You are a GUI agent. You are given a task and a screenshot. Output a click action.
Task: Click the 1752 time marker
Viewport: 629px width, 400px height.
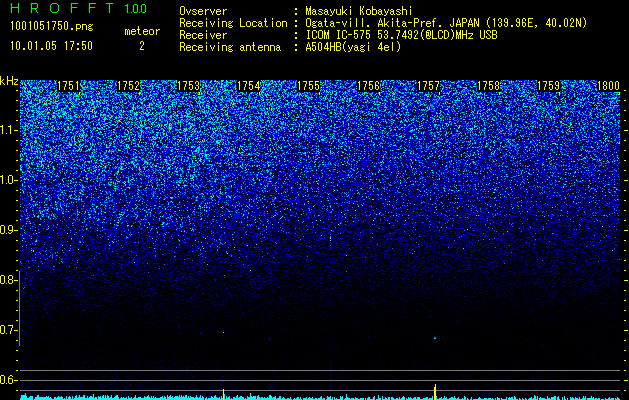point(128,86)
